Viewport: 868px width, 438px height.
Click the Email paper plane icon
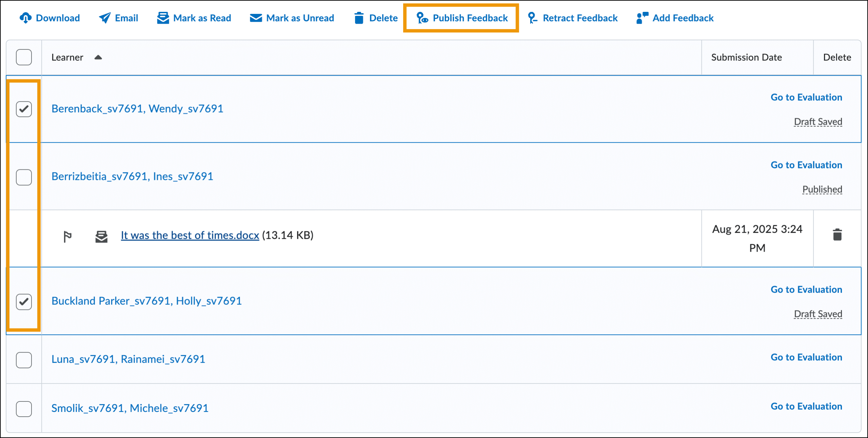(x=105, y=18)
